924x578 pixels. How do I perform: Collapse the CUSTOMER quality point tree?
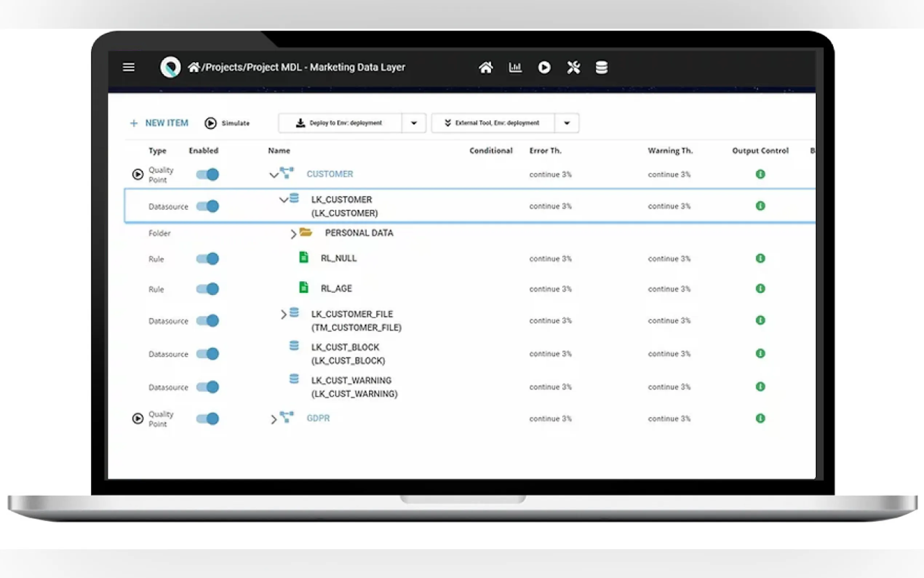274,175
